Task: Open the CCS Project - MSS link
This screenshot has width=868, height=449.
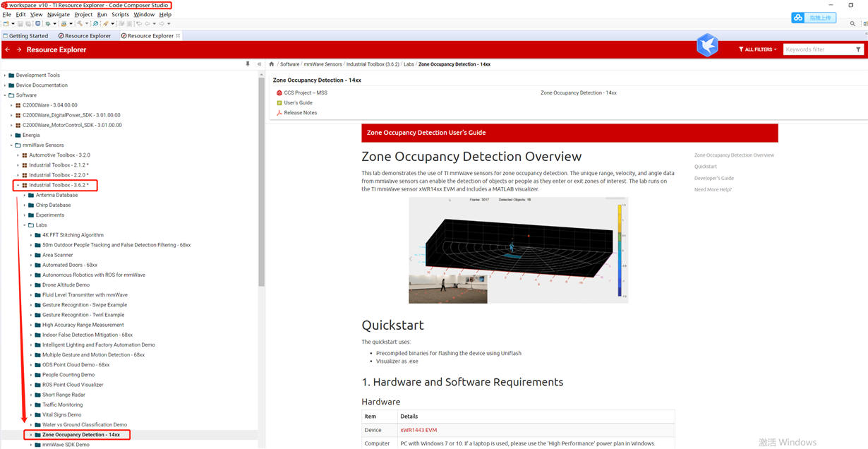Action: point(306,92)
